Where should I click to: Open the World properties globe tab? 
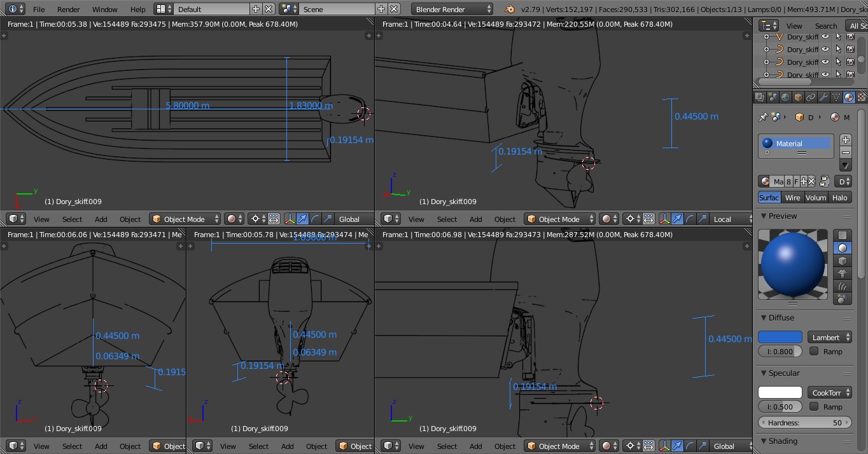pos(785,97)
